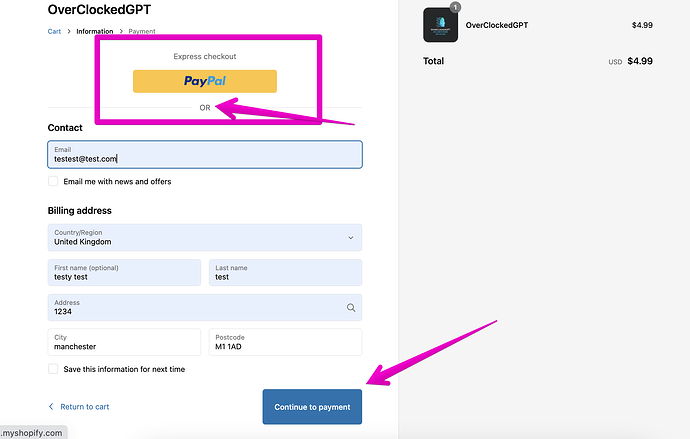The height and width of the screenshot is (439, 690).
Task: Click the address search magnifier icon
Action: click(x=351, y=308)
